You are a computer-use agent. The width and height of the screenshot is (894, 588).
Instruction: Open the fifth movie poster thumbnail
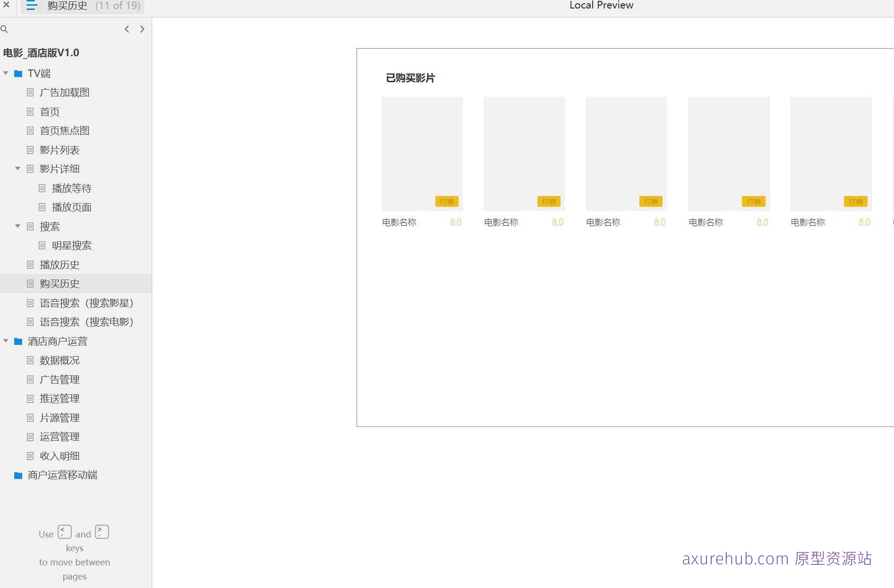pos(831,154)
